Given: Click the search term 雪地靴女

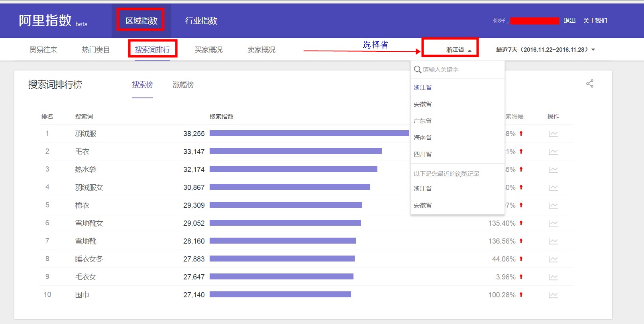Looking at the screenshot, I should (x=89, y=223).
